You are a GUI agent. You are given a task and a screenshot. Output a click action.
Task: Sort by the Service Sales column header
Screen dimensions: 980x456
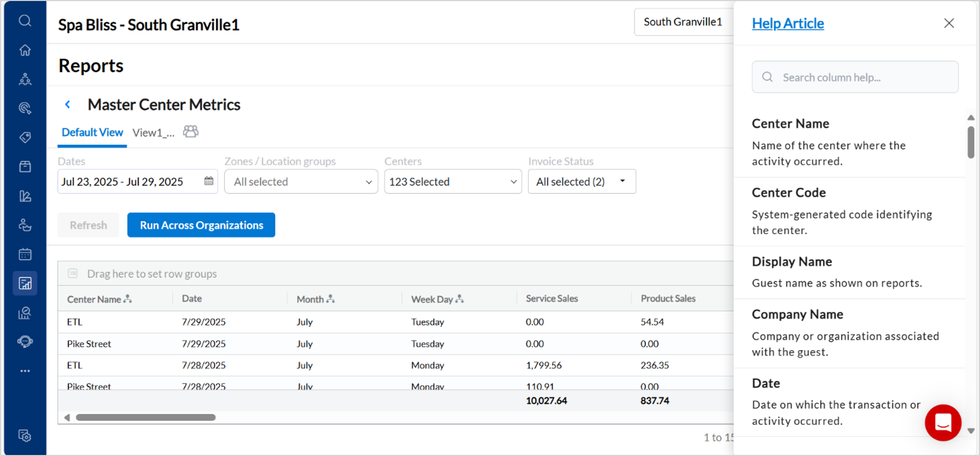552,299
